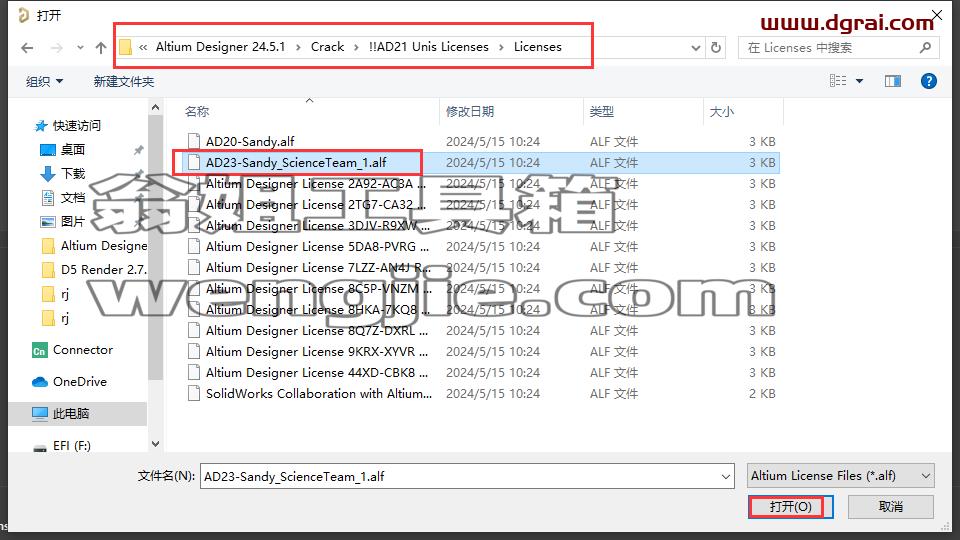
Task: Click the 桌面 desktop icon
Action: 48,149
